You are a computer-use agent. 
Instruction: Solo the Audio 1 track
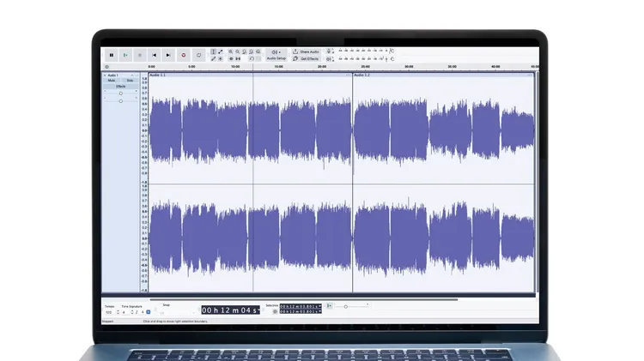pos(129,81)
